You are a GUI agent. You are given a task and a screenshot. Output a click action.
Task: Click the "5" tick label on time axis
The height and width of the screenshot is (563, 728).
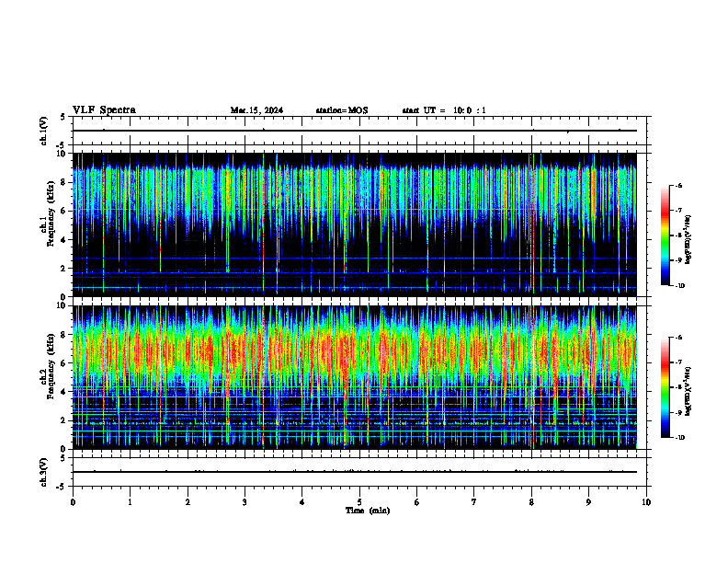[x=359, y=502]
